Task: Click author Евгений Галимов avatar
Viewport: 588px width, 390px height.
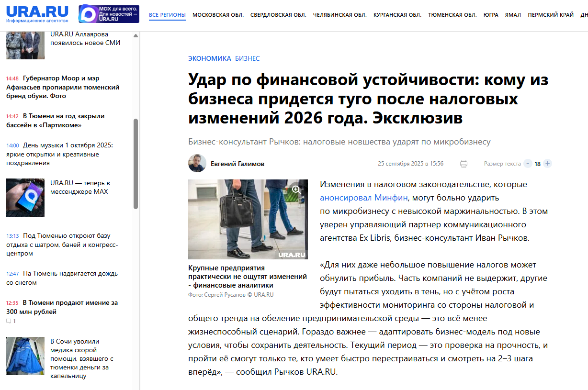Action: (x=197, y=164)
